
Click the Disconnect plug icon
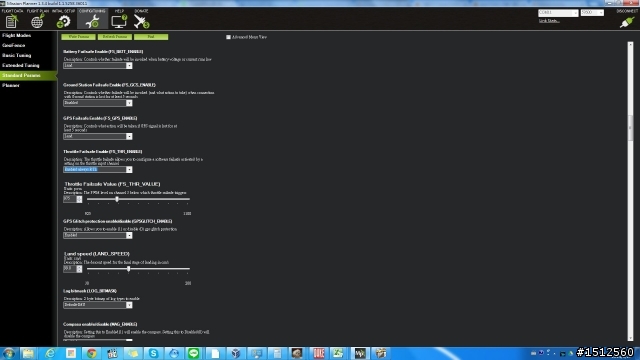click(626, 22)
